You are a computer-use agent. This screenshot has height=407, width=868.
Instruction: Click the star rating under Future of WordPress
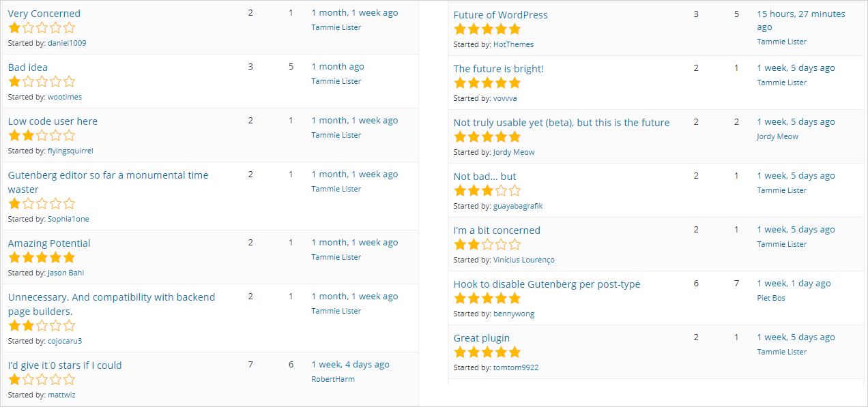click(487, 29)
